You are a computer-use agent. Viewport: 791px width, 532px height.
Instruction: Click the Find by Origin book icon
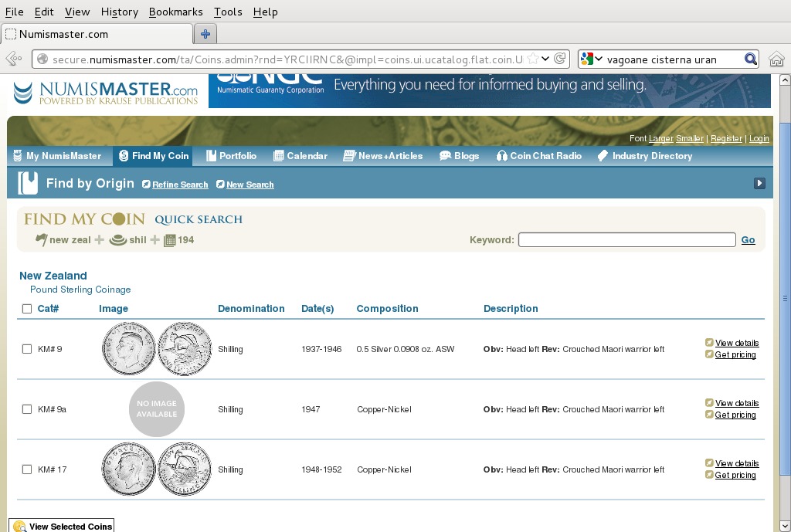click(28, 182)
